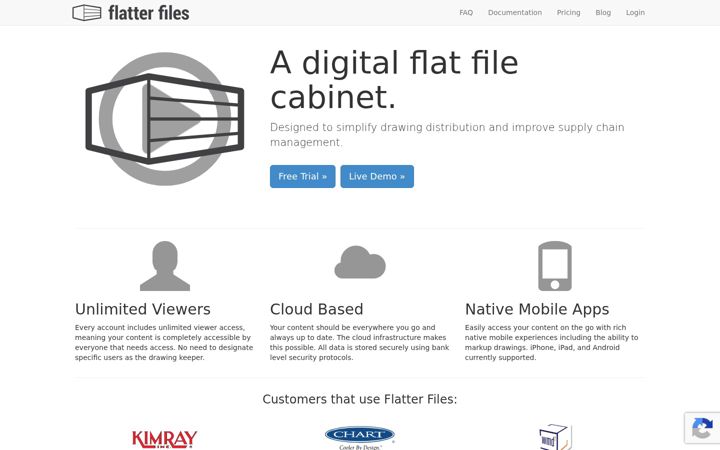This screenshot has height=450, width=720.
Task: Select the Cloud Based heading
Action: coord(316,309)
